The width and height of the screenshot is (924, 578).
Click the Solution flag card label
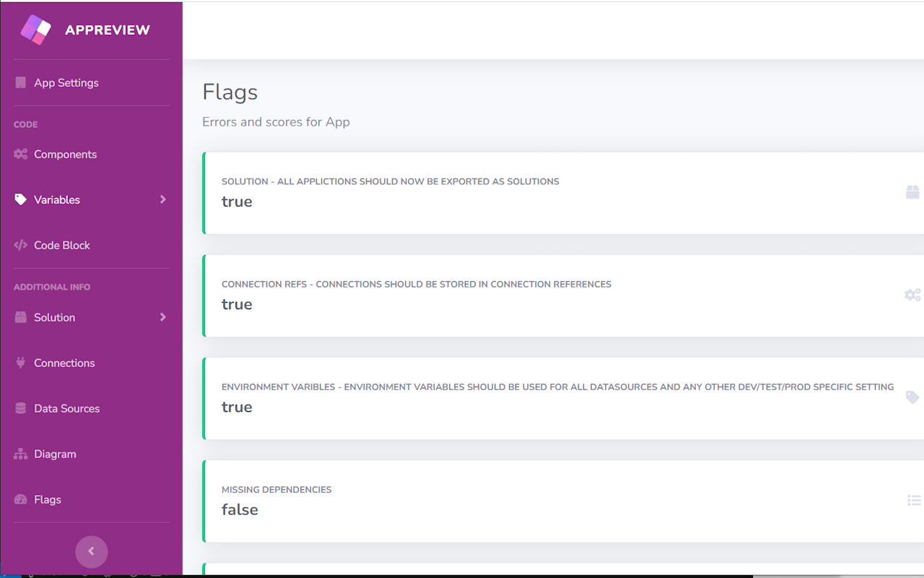pyautogui.click(x=391, y=181)
